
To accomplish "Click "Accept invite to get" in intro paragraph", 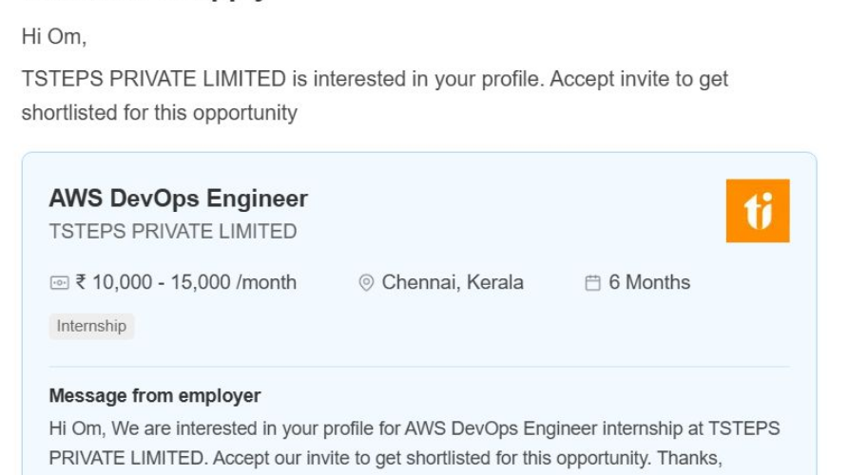I will pos(639,79).
